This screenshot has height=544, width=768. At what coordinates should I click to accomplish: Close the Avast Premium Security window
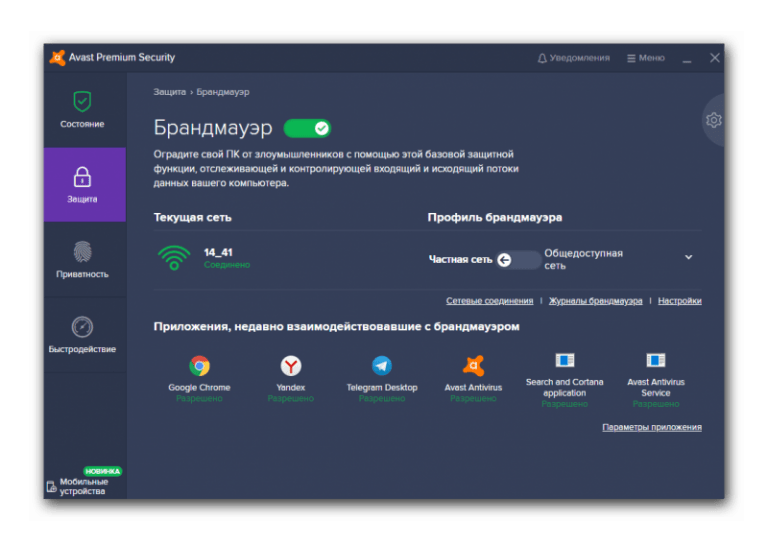coord(715,58)
